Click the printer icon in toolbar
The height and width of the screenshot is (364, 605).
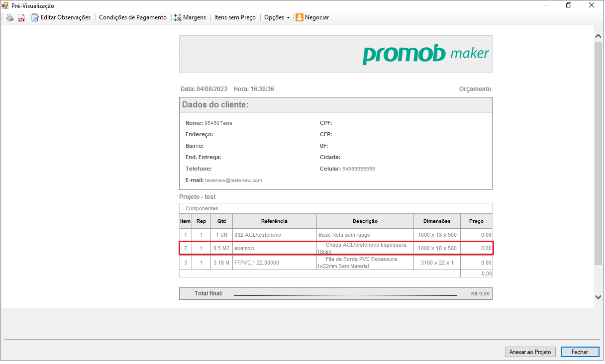tap(10, 17)
